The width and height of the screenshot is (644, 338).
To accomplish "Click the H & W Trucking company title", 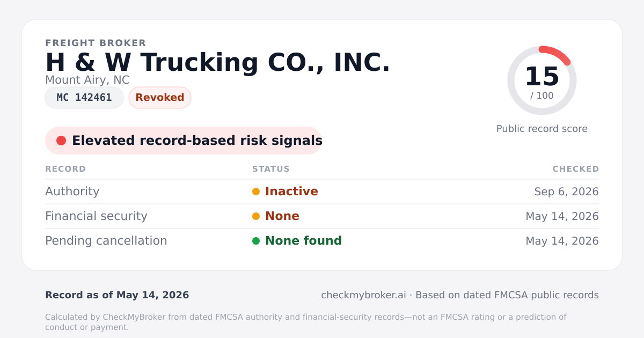I will 218,62.
